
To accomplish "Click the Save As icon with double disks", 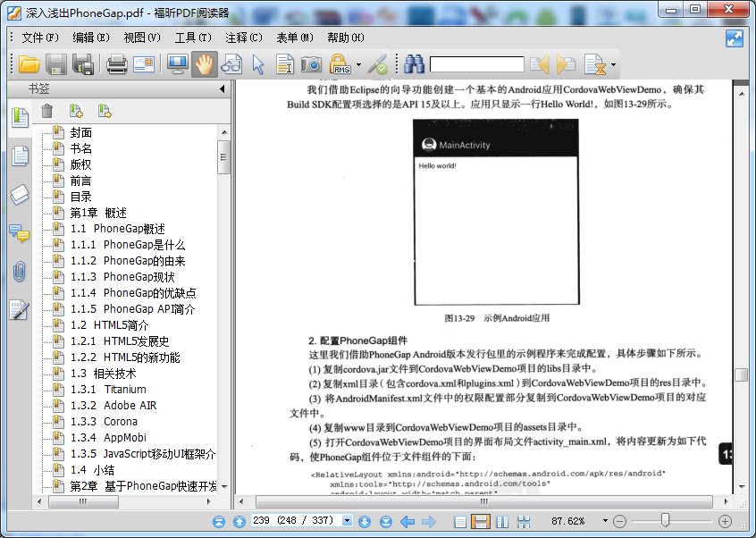I will tap(83, 64).
